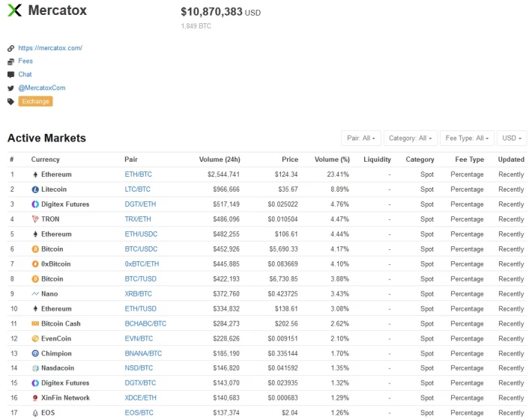Open the EOS/BTC pair link
This screenshot has height=420, width=532.
(x=139, y=413)
